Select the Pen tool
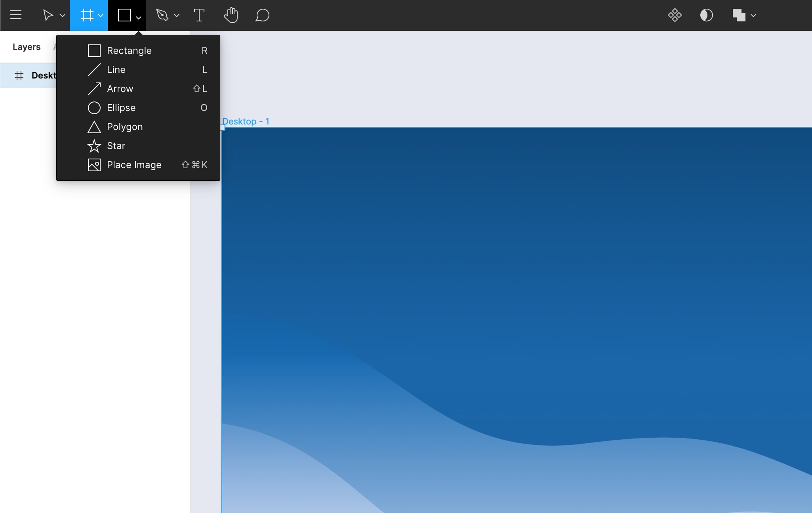Viewport: 812px width, 513px height. [x=162, y=15]
